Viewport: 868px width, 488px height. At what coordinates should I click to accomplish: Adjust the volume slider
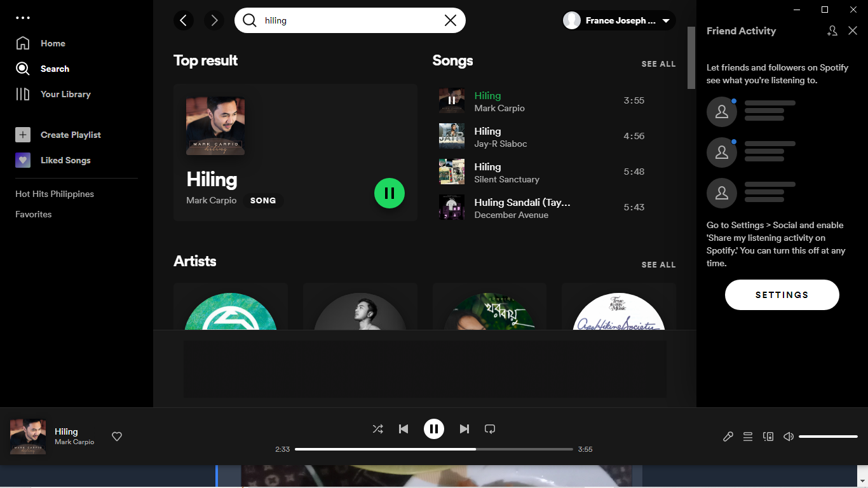[829, 437]
